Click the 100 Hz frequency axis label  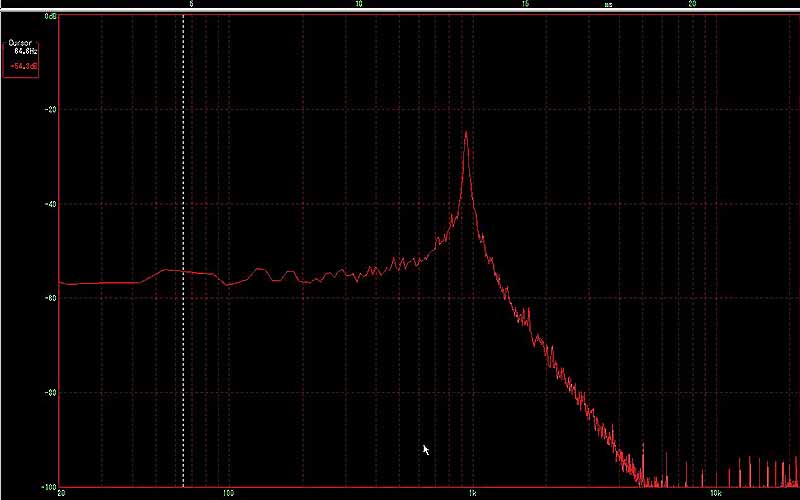[x=228, y=494]
